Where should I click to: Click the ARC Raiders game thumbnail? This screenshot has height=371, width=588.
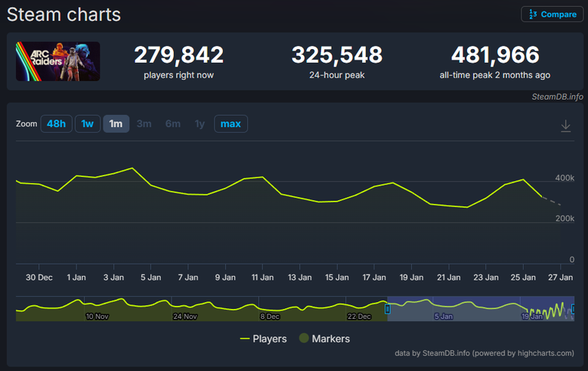(x=58, y=61)
